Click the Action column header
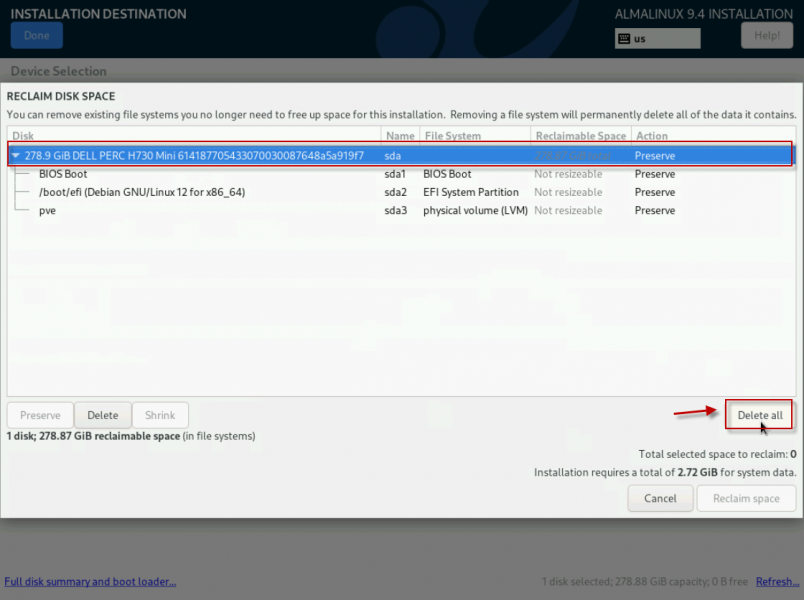The height and width of the screenshot is (600, 804). pos(713,136)
